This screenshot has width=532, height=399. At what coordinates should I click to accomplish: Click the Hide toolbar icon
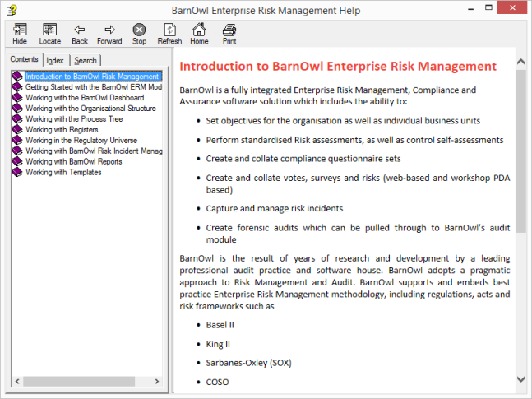[20, 34]
